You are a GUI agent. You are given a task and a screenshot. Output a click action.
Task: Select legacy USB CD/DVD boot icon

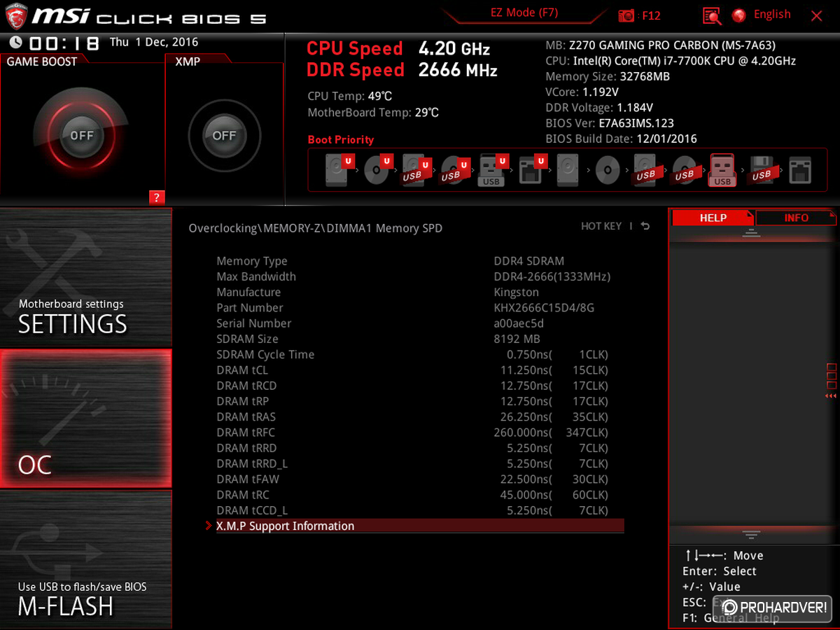pos(685,171)
